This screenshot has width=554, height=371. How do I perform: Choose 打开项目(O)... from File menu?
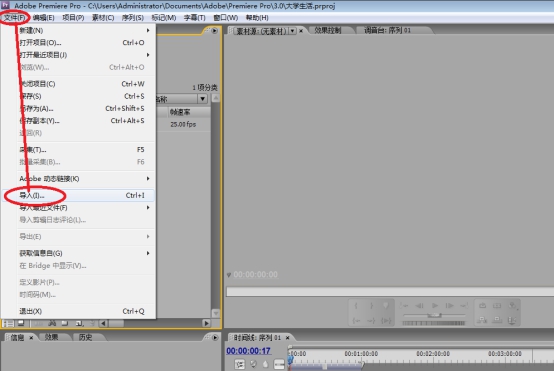pos(79,42)
